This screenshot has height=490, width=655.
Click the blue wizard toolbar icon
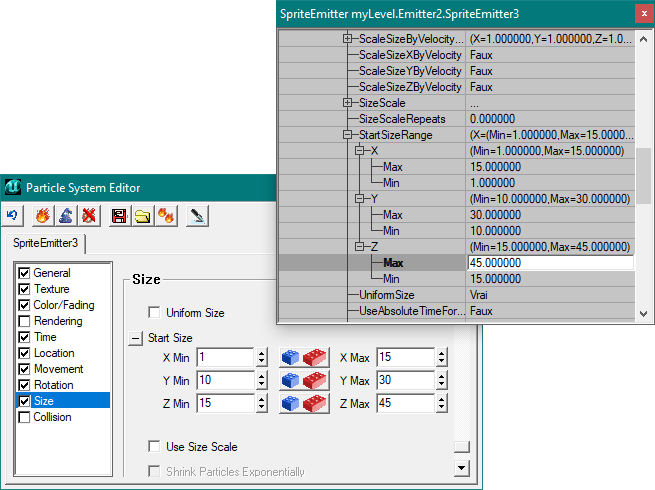[65, 214]
